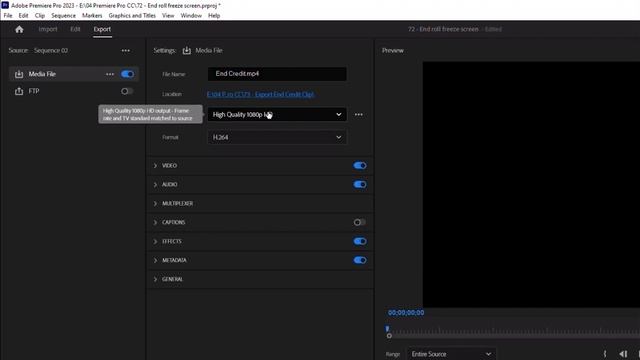Open the Graphics and Titles menu
Screen dimensions: 640x360
[132, 16]
